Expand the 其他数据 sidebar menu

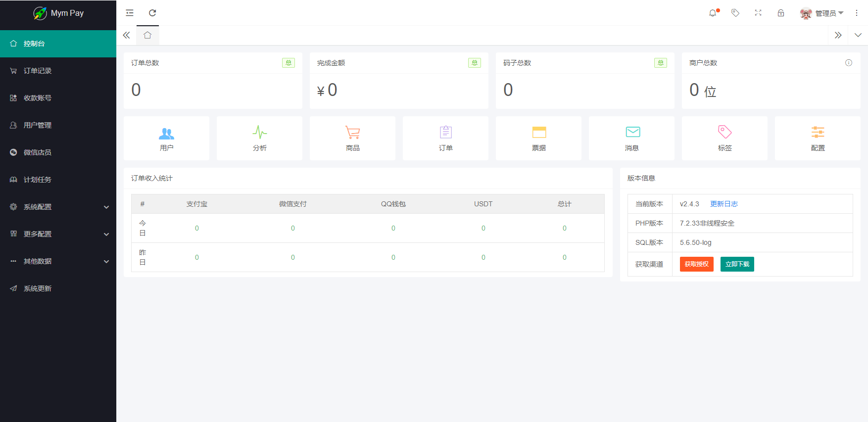point(58,261)
